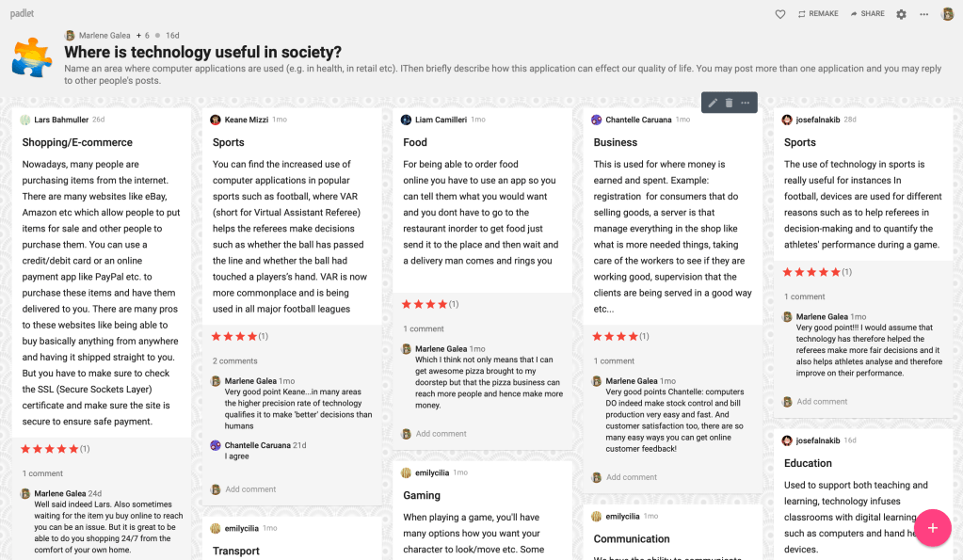
Task: Open three-dot menu in top header
Action: [x=923, y=14]
